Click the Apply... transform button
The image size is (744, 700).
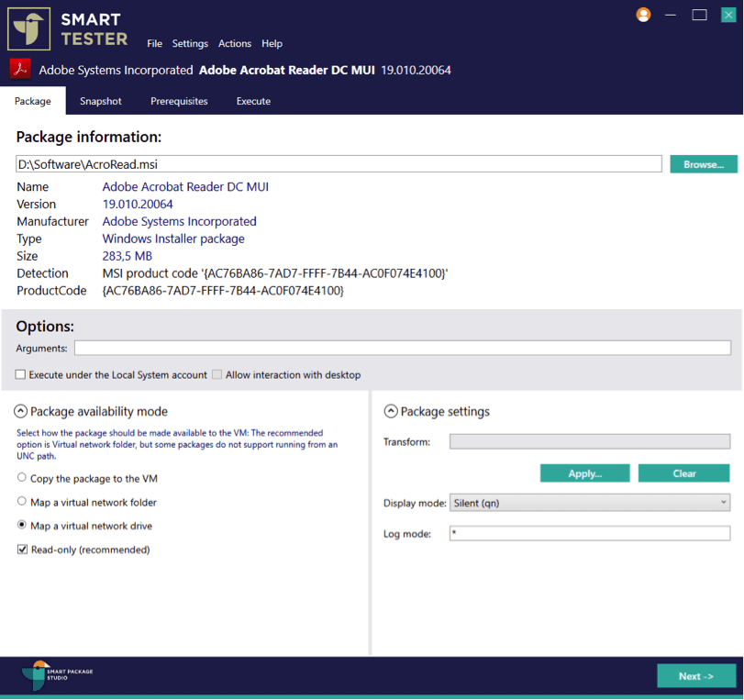tap(584, 473)
